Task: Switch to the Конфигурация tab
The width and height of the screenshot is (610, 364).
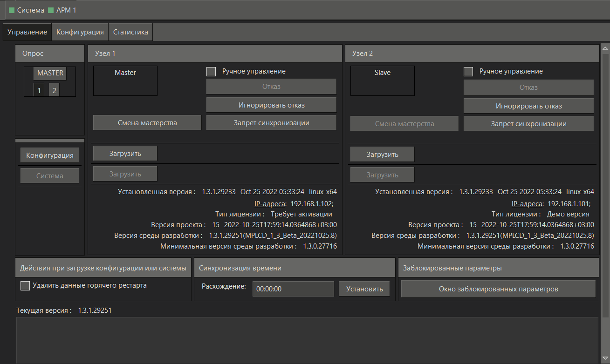Action: 80,32
